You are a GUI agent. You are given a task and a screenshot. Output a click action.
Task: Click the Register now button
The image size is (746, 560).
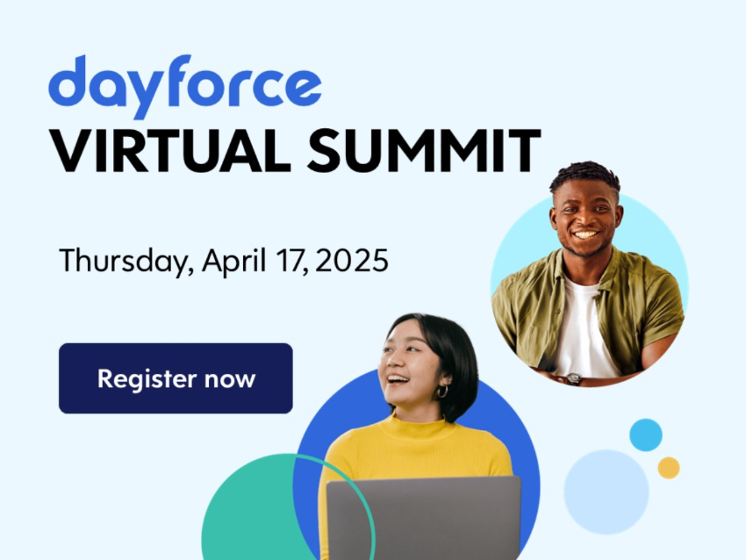176,378
